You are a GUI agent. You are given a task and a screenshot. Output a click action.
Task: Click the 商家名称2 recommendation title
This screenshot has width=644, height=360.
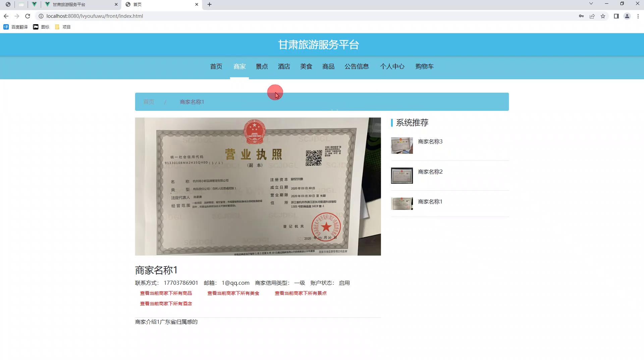coord(430,172)
